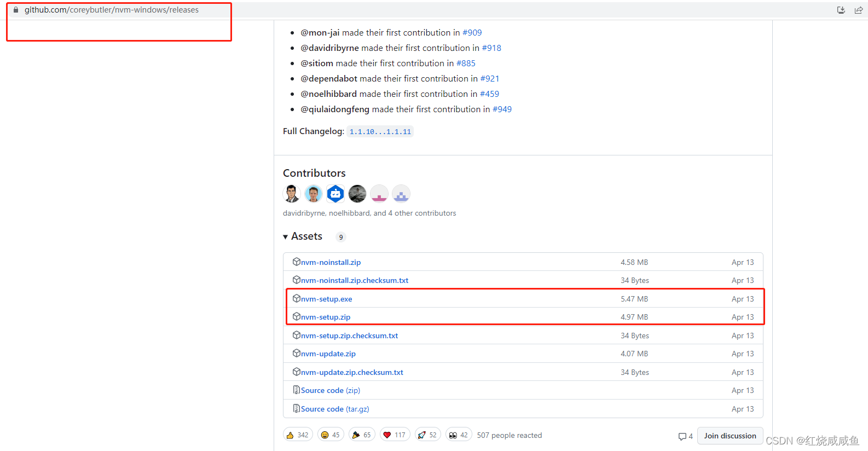Viewport: 868px width, 451px height.
Task: Download nvm-update.zip
Action: (x=328, y=354)
